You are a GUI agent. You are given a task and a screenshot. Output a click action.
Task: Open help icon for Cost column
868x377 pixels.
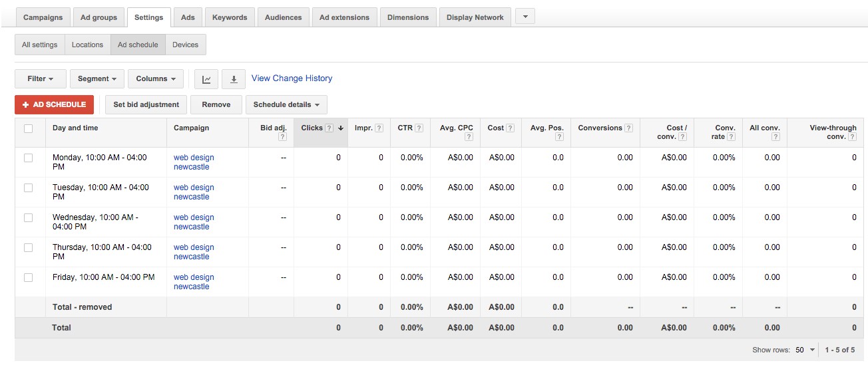point(511,128)
